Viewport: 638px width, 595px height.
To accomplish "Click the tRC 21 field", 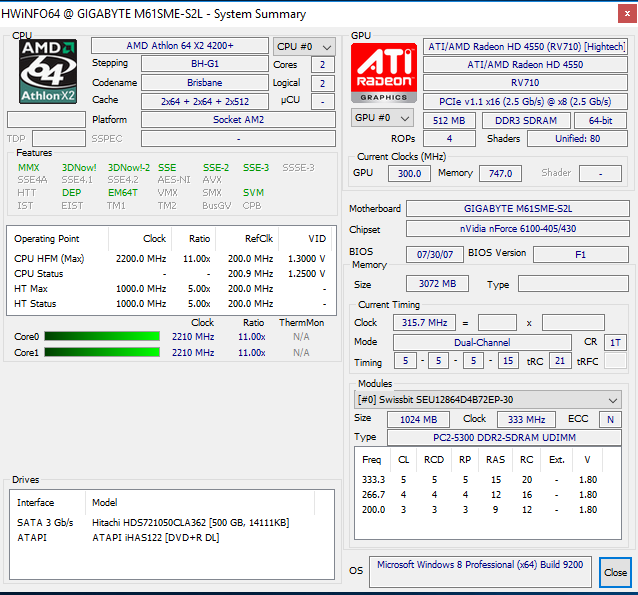I will click(x=560, y=361).
